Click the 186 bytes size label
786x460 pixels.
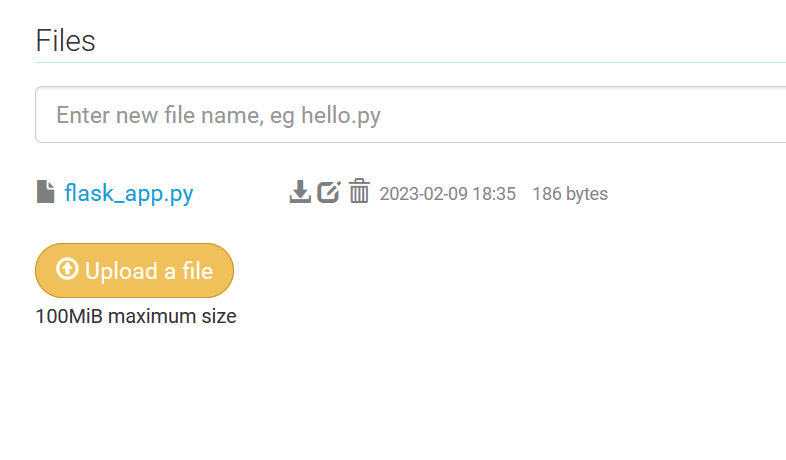pyautogui.click(x=569, y=194)
